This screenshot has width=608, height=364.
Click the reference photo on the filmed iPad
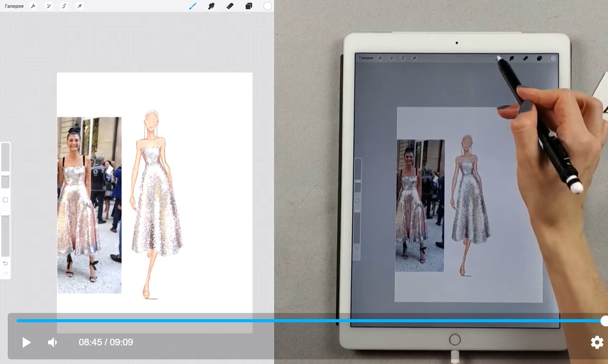point(420,205)
